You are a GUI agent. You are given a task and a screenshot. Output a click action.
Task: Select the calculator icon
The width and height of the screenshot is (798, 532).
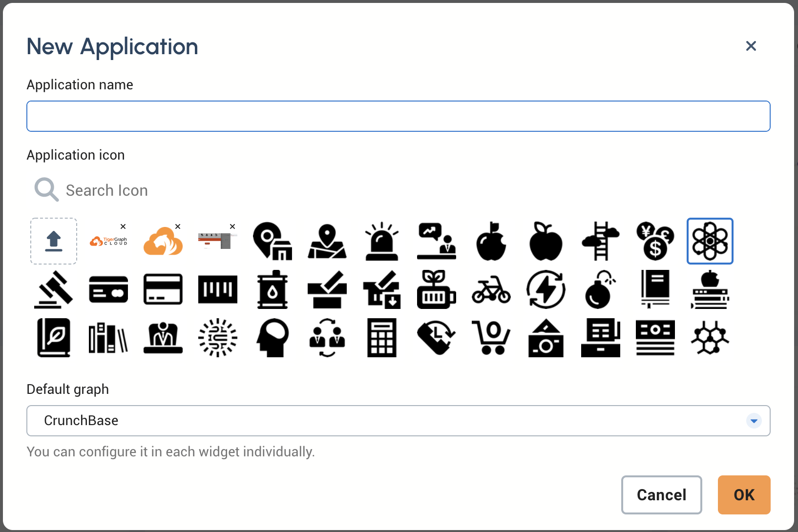381,337
